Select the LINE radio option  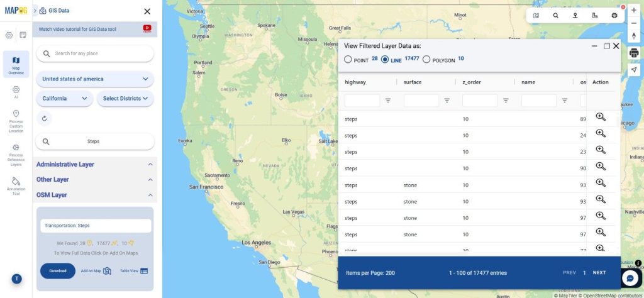(x=385, y=60)
